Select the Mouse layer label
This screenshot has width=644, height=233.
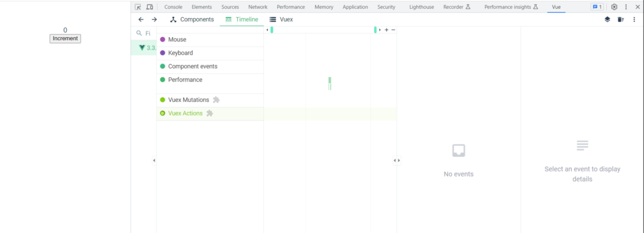point(177,40)
